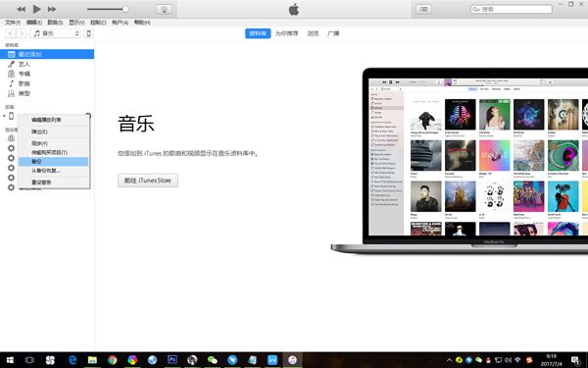
Task: Open WeChat from the taskbar
Action: [x=213, y=360]
